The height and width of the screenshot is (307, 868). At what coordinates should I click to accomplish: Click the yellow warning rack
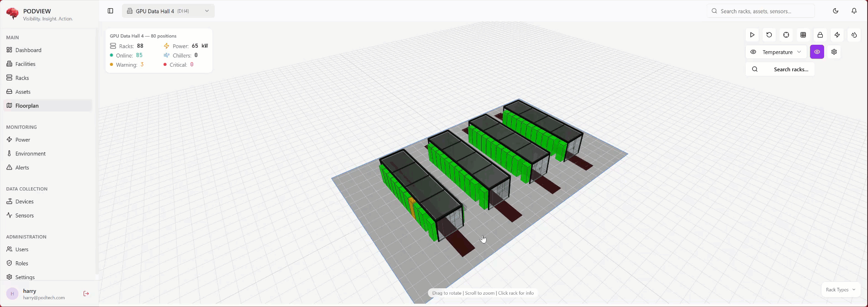412,208
